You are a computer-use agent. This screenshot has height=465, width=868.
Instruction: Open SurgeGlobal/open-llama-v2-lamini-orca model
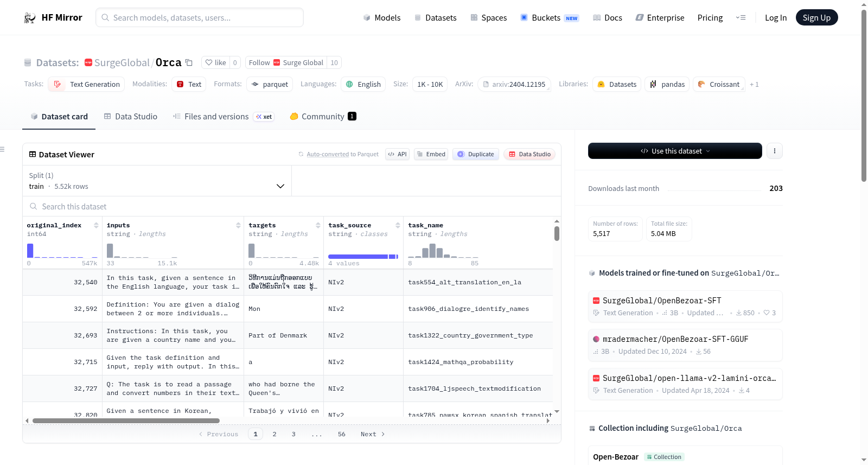(685, 384)
